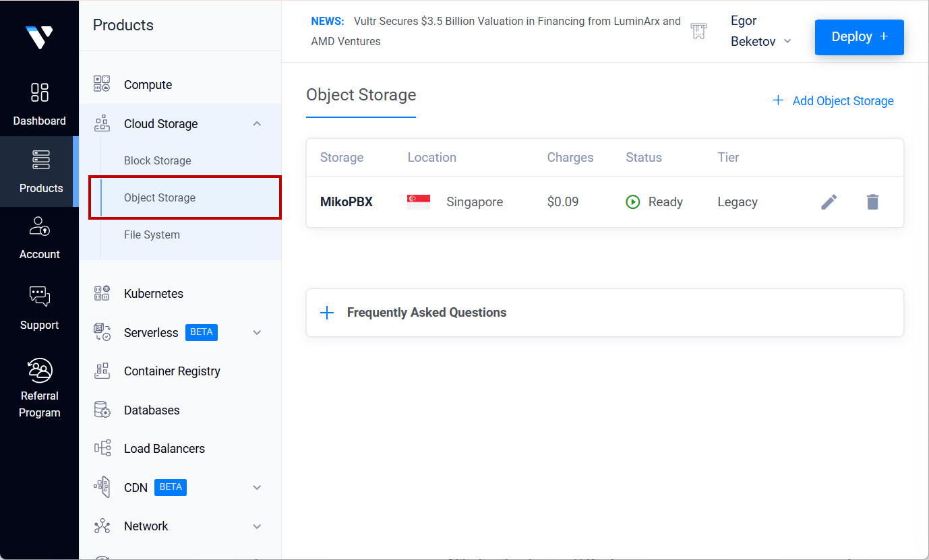The image size is (929, 560).
Task: Expand Frequently Asked Questions section
Action: click(327, 313)
